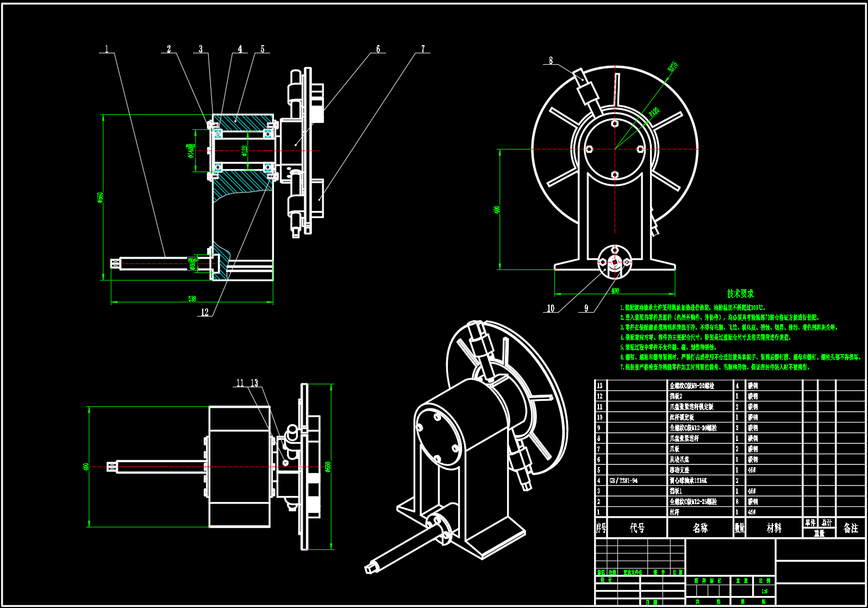Click callout number 12 label
Image resolution: width=868 pixels, height=608 pixels.
pos(205,312)
